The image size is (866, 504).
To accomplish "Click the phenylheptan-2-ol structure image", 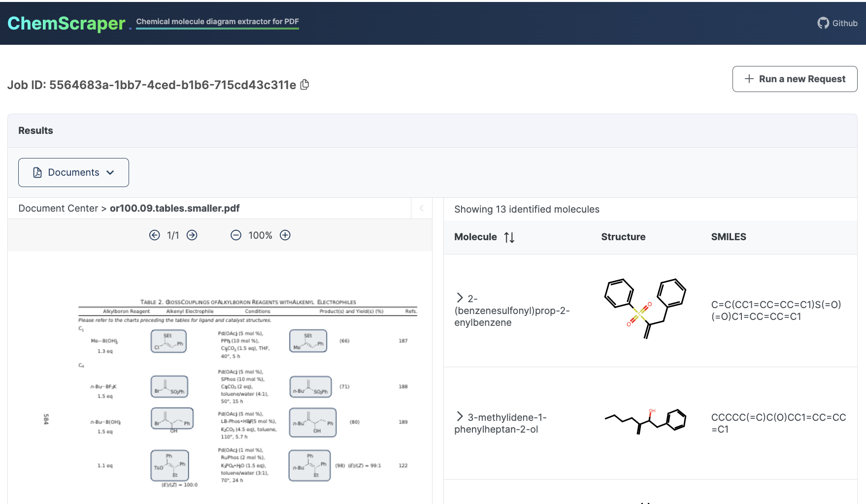I will [x=645, y=421].
